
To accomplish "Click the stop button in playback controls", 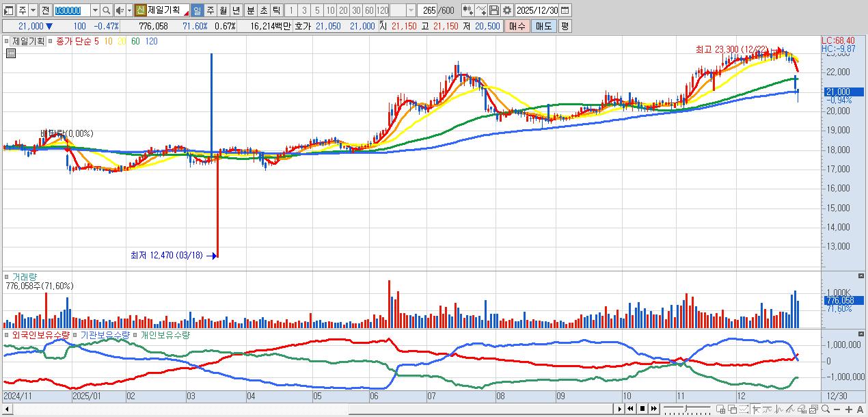I will 642,409.
